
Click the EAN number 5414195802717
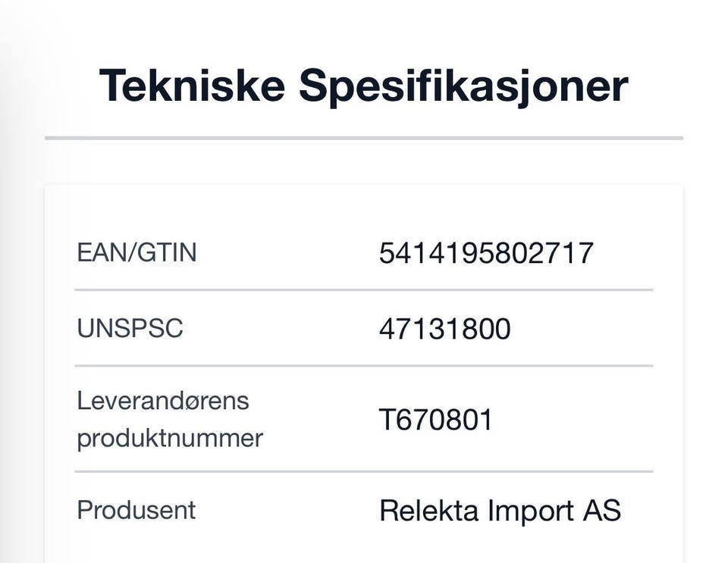(486, 253)
